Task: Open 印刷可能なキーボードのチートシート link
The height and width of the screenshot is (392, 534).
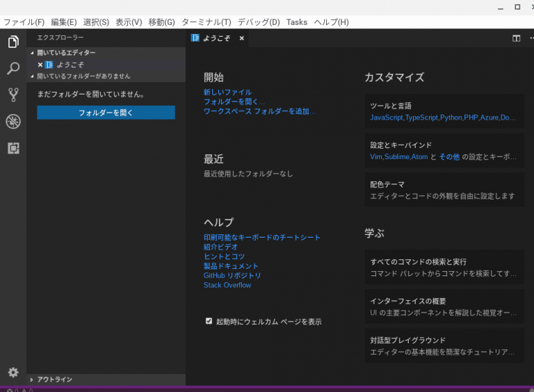Action: click(x=262, y=237)
